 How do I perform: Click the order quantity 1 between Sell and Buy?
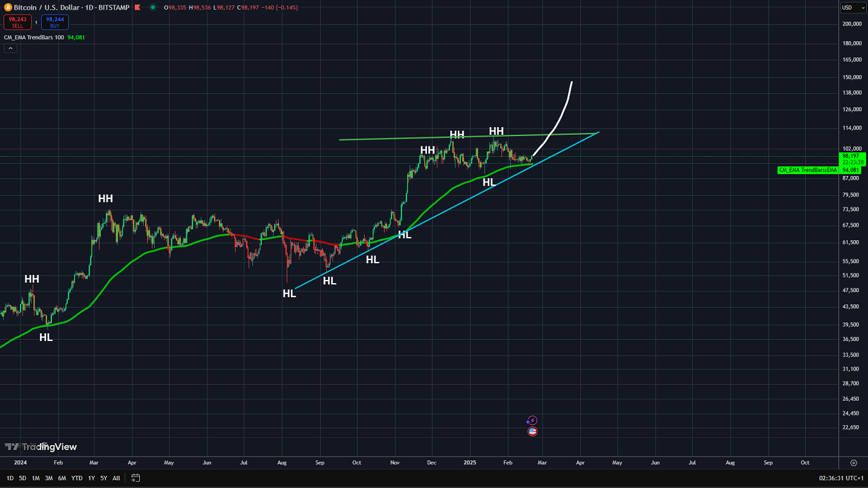click(36, 22)
